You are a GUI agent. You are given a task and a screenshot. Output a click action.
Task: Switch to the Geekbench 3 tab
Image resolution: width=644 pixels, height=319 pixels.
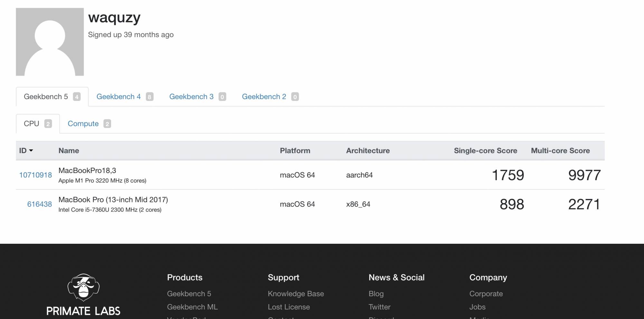click(x=198, y=97)
